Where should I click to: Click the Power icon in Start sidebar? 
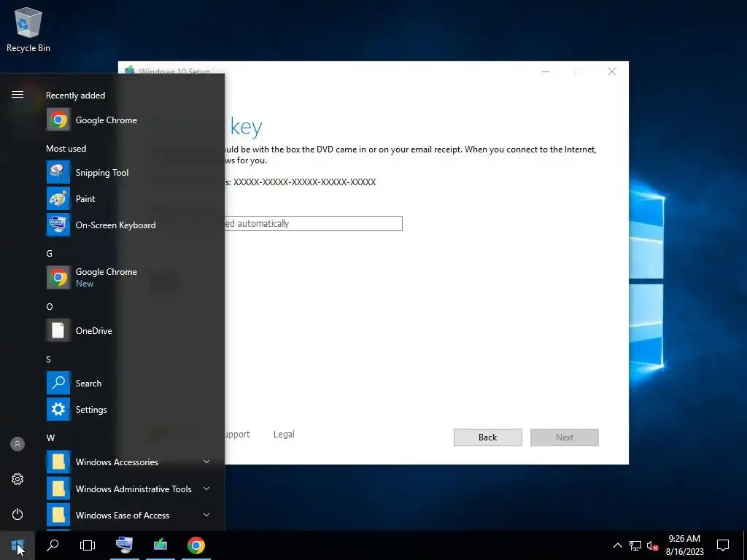coord(18,514)
